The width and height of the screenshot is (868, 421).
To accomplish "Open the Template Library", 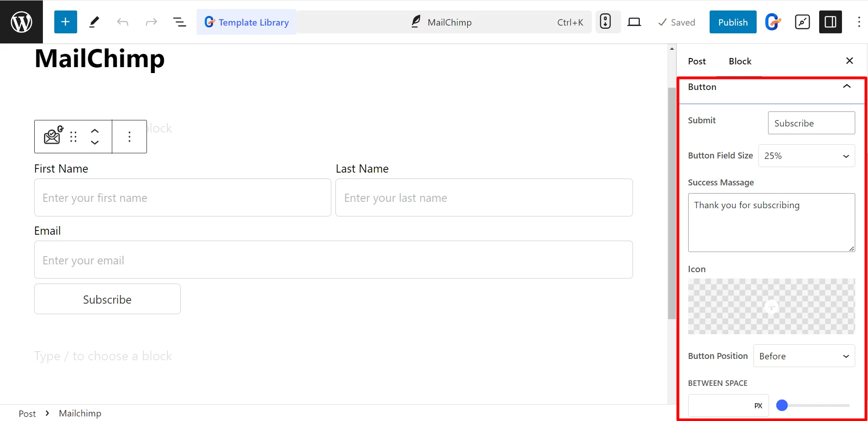I will coord(246,22).
